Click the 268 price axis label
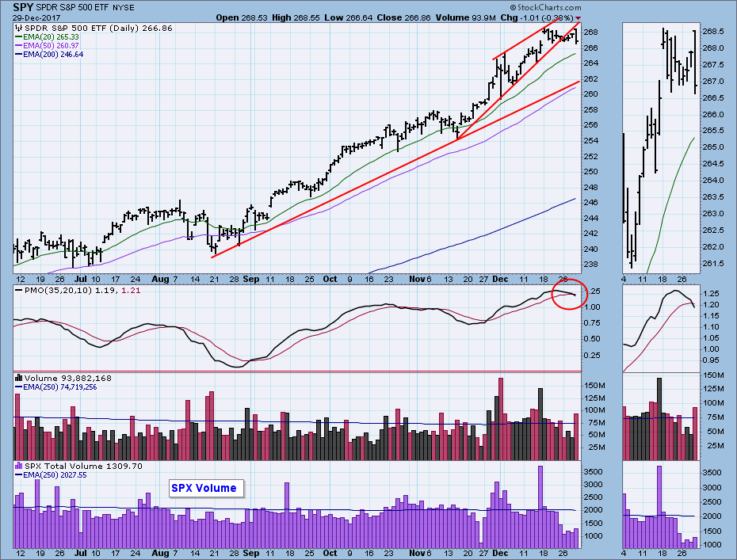Image resolution: width=737 pixels, height=560 pixels. [x=592, y=32]
